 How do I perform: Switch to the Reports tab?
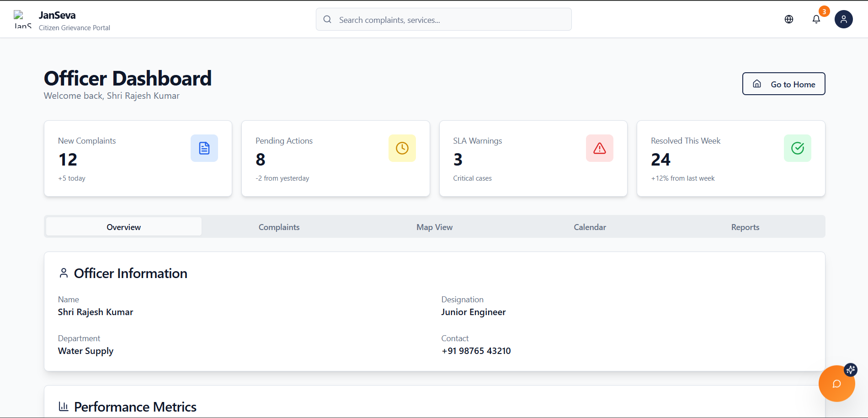pyautogui.click(x=745, y=227)
